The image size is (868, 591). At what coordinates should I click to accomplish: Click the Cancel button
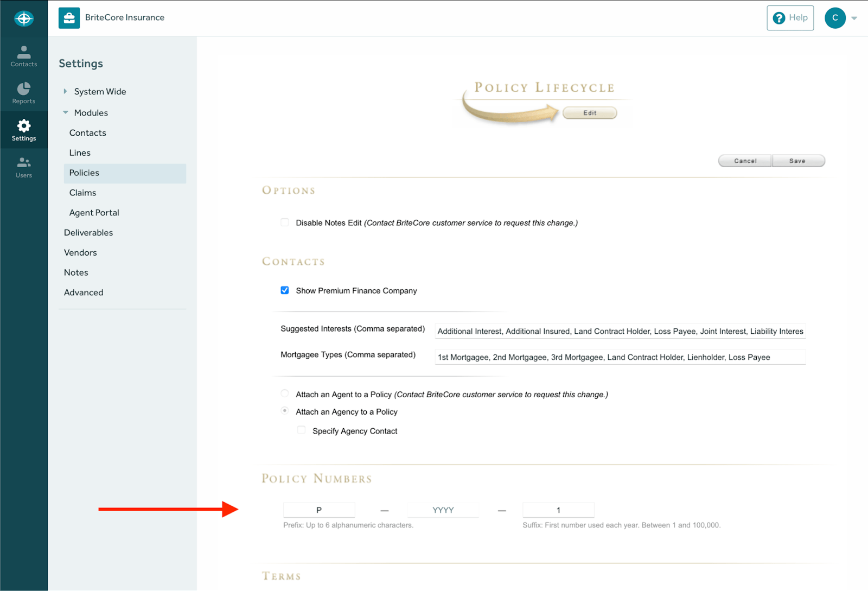pos(745,161)
